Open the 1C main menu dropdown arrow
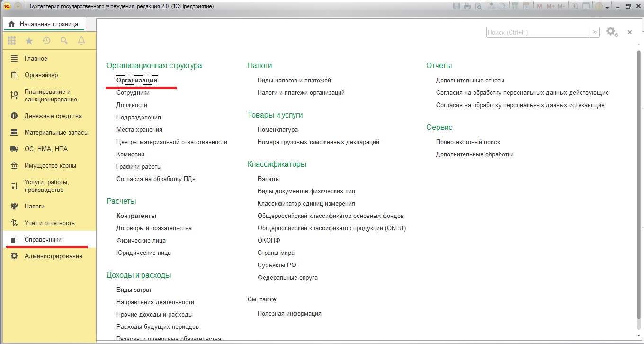 (x=18, y=7)
